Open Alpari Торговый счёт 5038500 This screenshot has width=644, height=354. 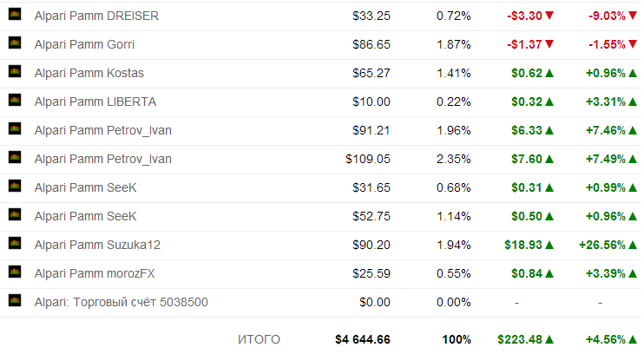(122, 302)
